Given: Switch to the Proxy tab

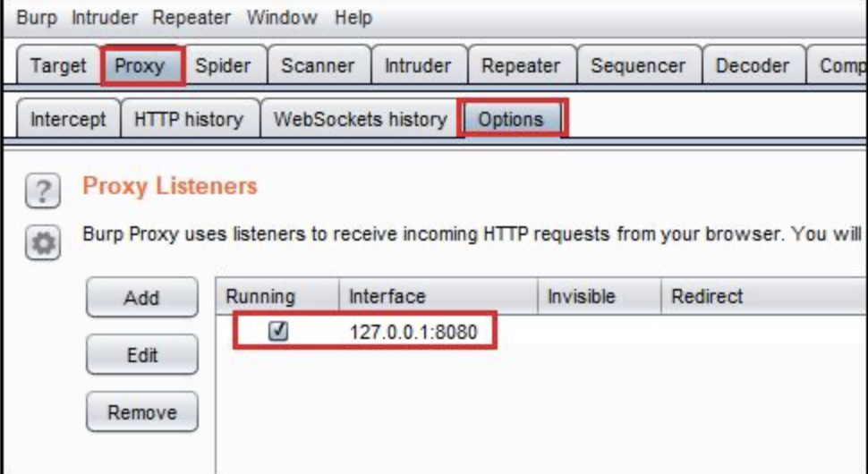Looking at the screenshot, I should (142, 65).
